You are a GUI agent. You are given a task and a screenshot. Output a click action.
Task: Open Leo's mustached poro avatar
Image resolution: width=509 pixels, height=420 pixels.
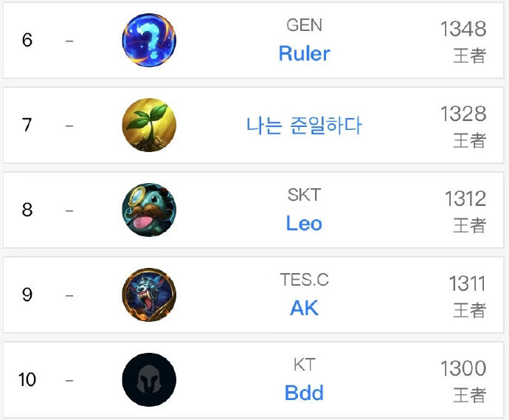[x=149, y=210]
